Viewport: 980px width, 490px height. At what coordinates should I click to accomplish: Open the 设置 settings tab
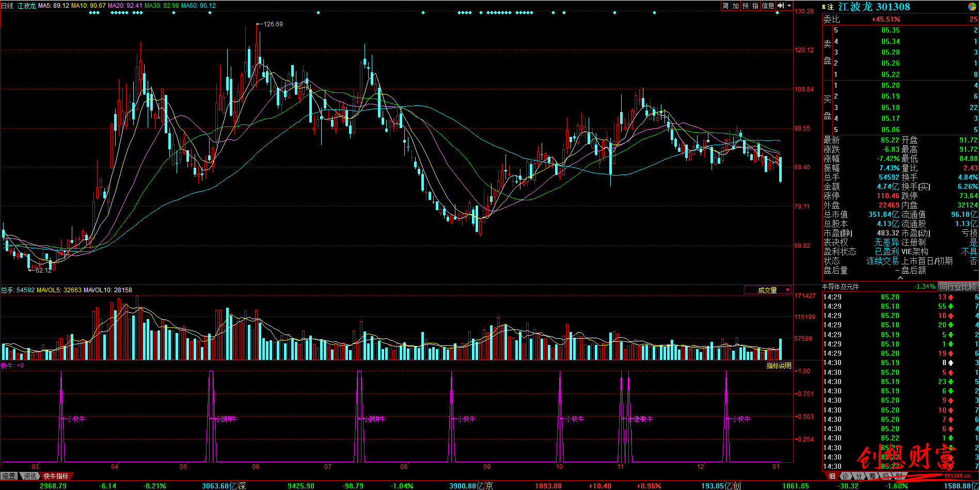pos(8,476)
